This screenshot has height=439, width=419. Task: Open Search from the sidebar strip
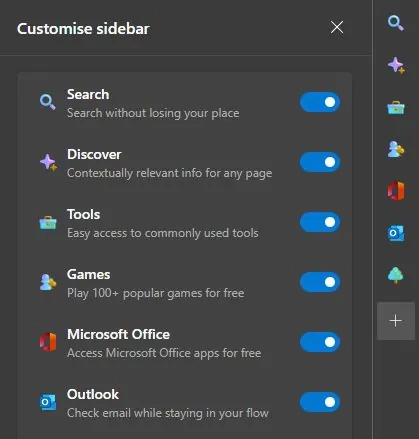(x=396, y=23)
